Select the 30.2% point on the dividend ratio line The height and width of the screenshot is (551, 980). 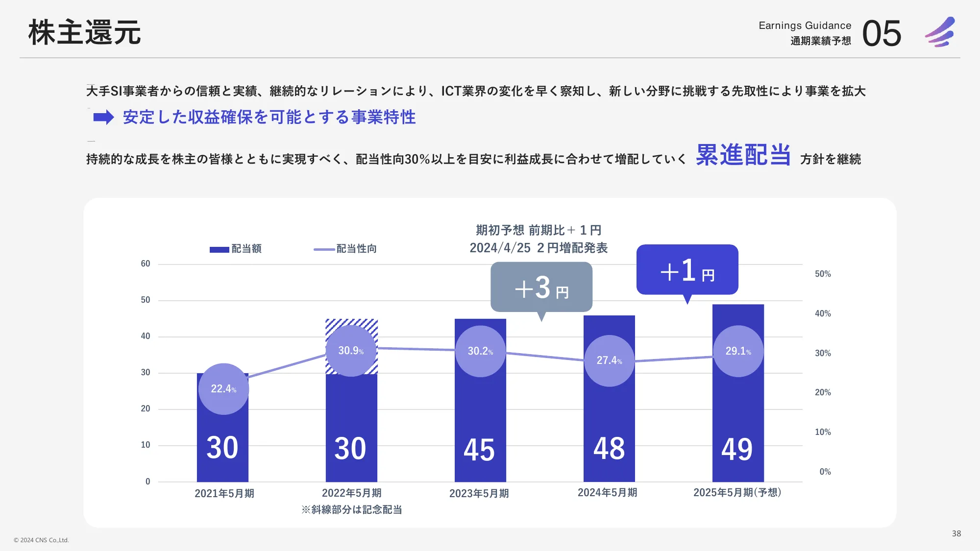coord(480,351)
